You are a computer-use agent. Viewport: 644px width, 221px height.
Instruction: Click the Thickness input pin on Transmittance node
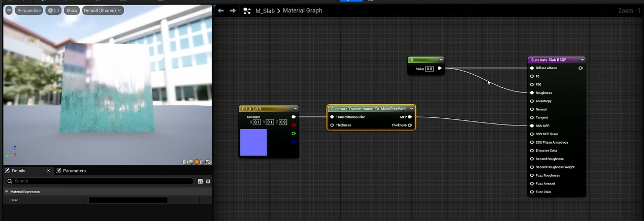pos(332,125)
